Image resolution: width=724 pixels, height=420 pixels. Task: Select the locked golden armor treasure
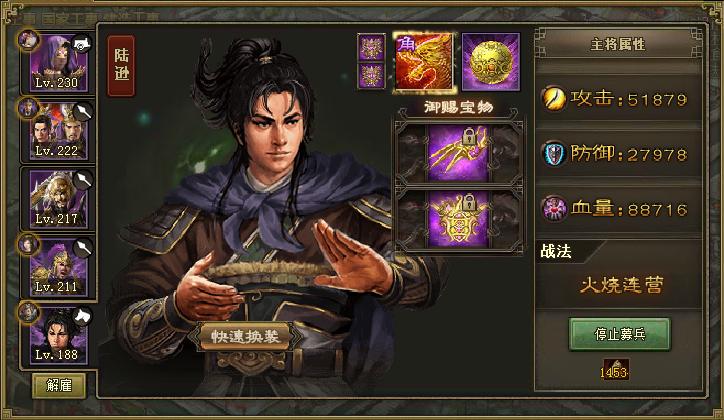pos(459,220)
